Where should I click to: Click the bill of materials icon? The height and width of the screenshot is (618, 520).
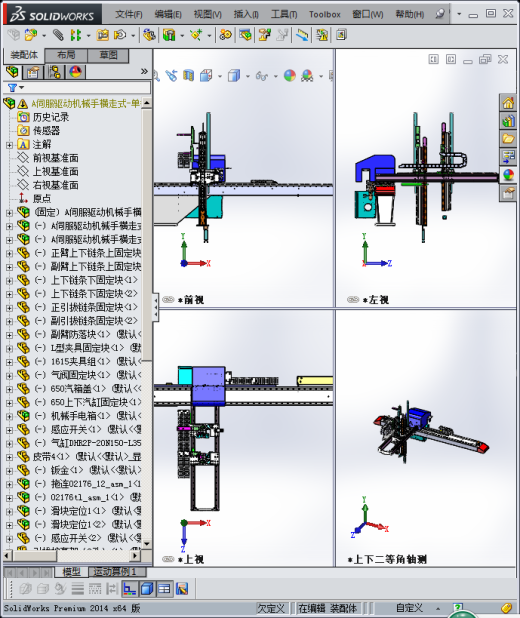pyautogui.click(x=245, y=35)
